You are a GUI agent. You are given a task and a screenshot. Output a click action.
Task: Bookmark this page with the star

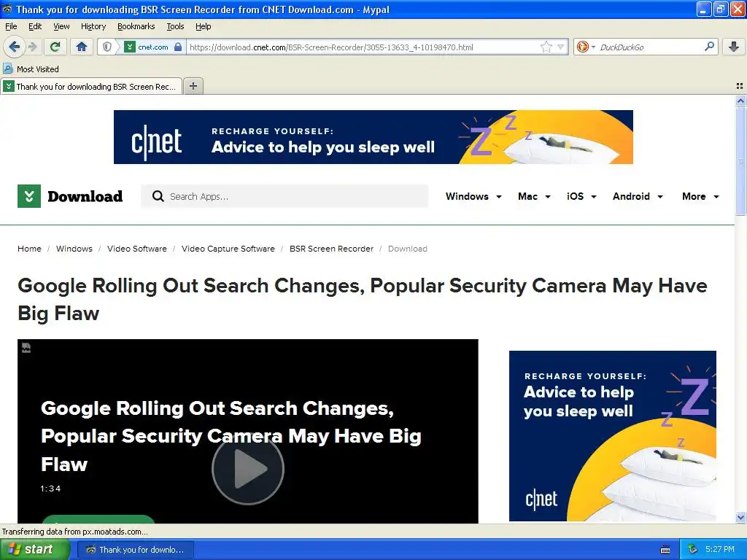(546, 47)
